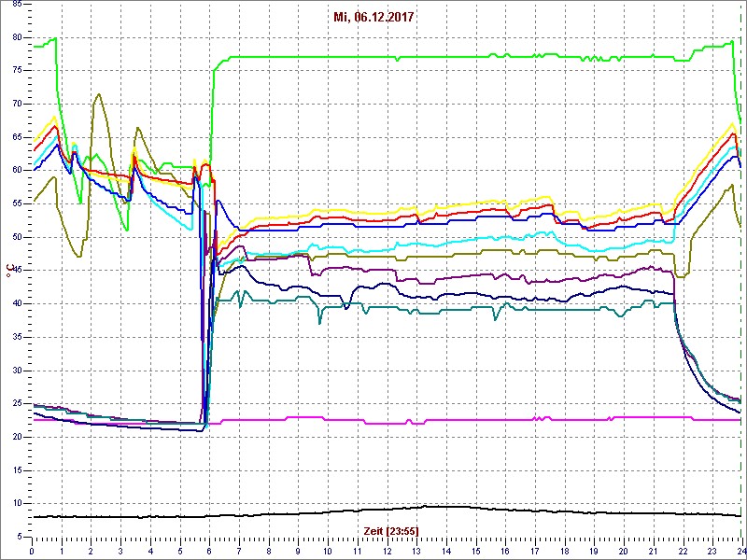This screenshot has height=560, width=747.
Task: Click the hour "7" label on the time axis
Action: click(239, 550)
